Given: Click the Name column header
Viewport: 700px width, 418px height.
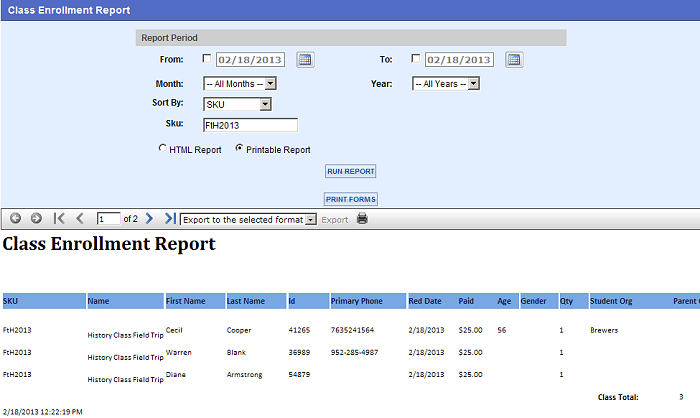Looking at the screenshot, I should point(125,301).
